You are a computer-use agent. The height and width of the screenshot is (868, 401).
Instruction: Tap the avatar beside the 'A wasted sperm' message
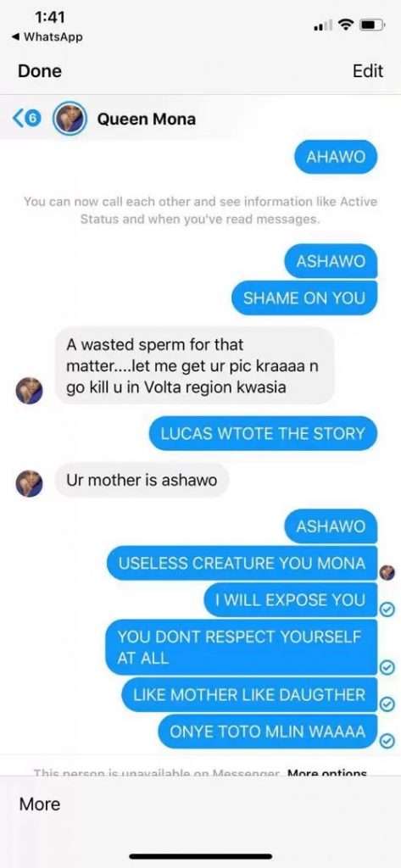(29, 390)
